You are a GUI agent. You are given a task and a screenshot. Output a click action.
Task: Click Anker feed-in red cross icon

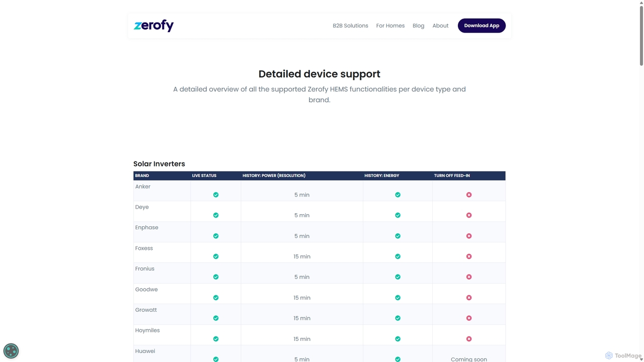pyautogui.click(x=469, y=195)
